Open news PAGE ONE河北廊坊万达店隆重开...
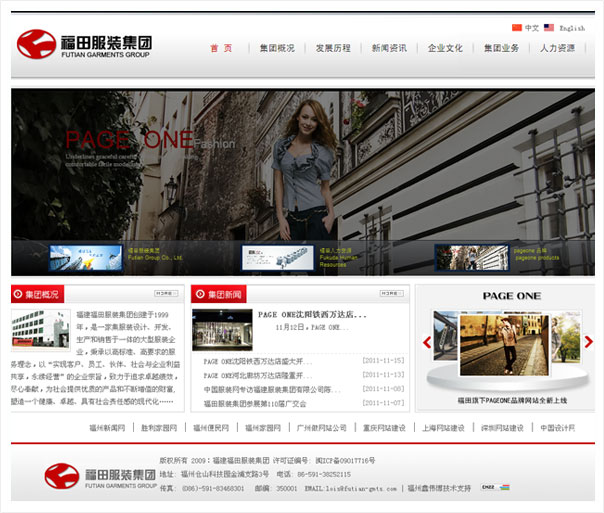This screenshot has height=513, width=604. coord(258,376)
